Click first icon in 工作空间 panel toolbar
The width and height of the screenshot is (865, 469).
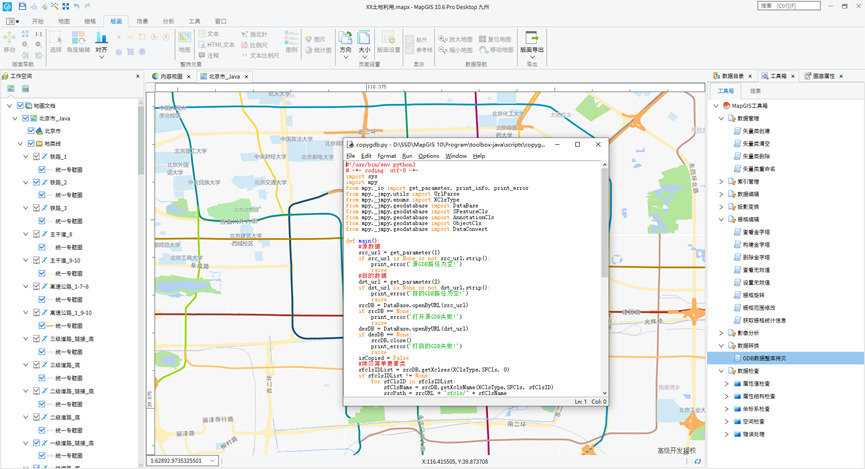coord(10,89)
